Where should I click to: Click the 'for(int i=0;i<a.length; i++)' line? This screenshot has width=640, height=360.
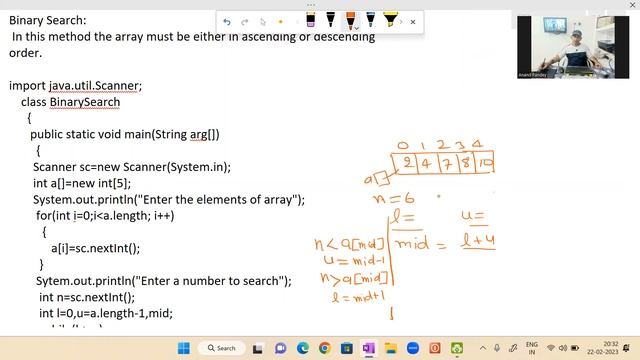tap(105, 216)
